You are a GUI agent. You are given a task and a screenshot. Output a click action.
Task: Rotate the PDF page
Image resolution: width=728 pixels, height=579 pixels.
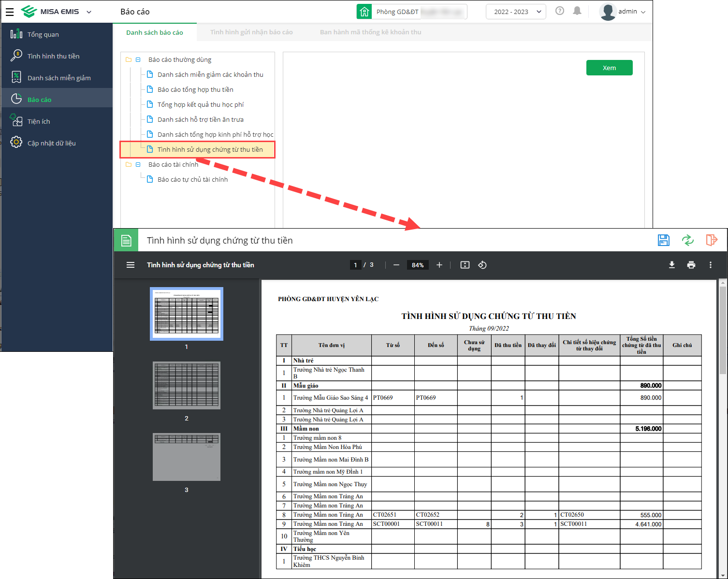(x=482, y=265)
